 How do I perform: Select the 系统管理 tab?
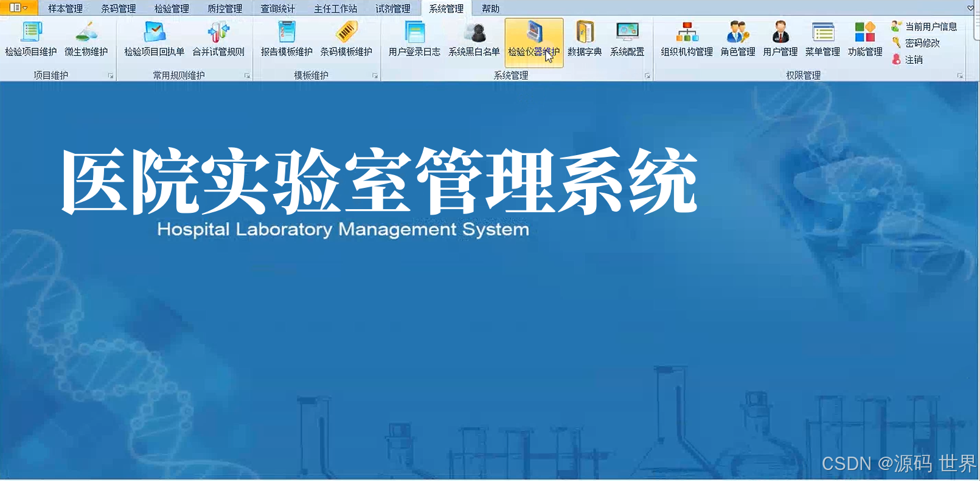click(x=447, y=9)
